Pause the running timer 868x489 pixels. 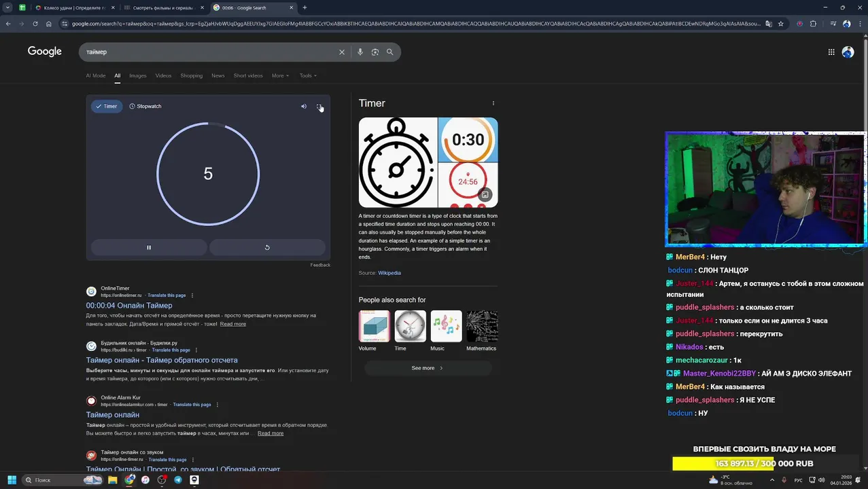coord(149,247)
